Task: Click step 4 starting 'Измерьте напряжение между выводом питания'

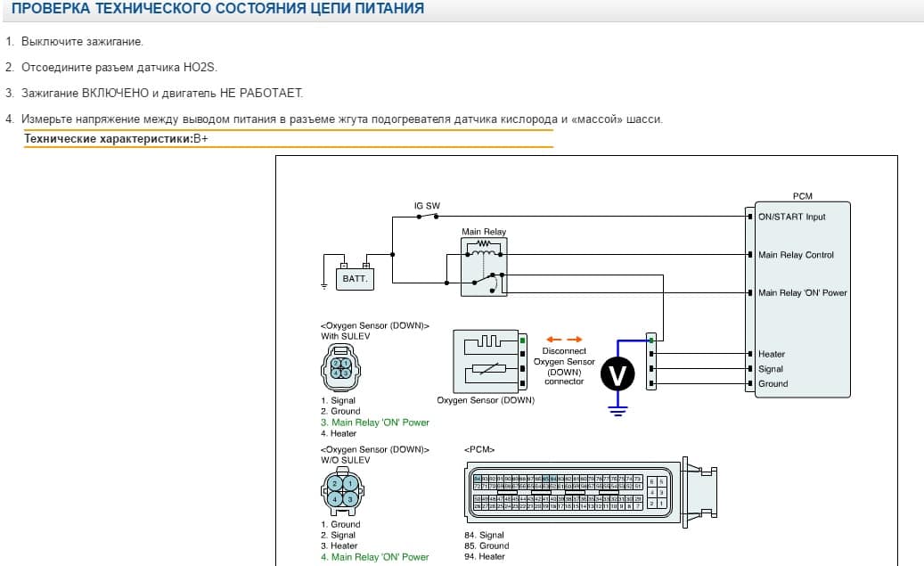Action: click(342, 119)
